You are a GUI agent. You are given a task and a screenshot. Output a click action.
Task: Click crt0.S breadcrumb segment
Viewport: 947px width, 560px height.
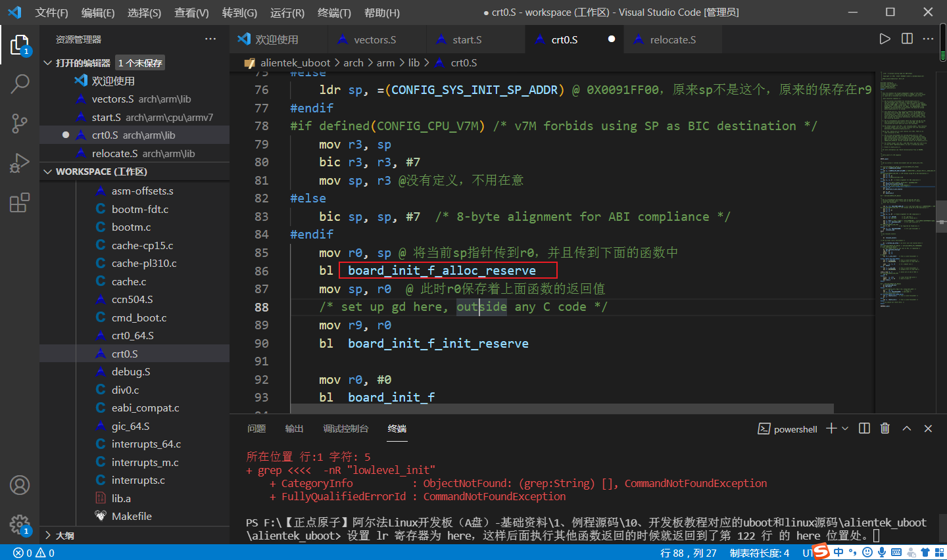[464, 62]
